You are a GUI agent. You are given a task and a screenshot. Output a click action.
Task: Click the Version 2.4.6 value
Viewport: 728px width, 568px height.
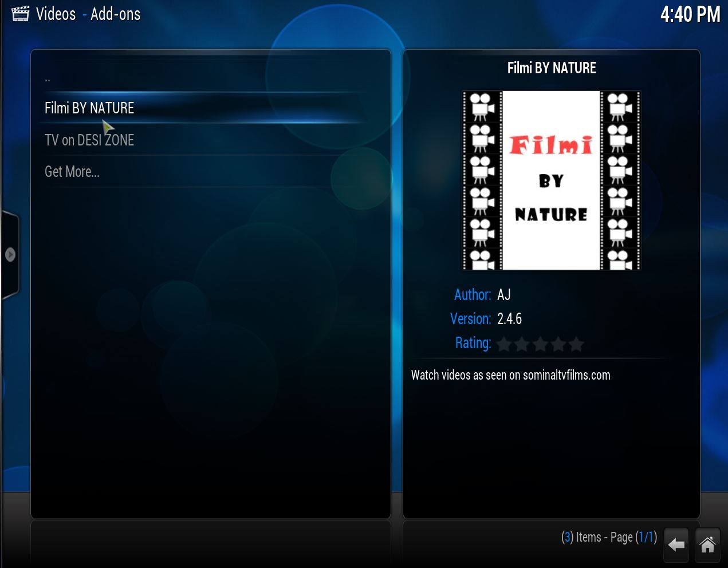click(509, 319)
